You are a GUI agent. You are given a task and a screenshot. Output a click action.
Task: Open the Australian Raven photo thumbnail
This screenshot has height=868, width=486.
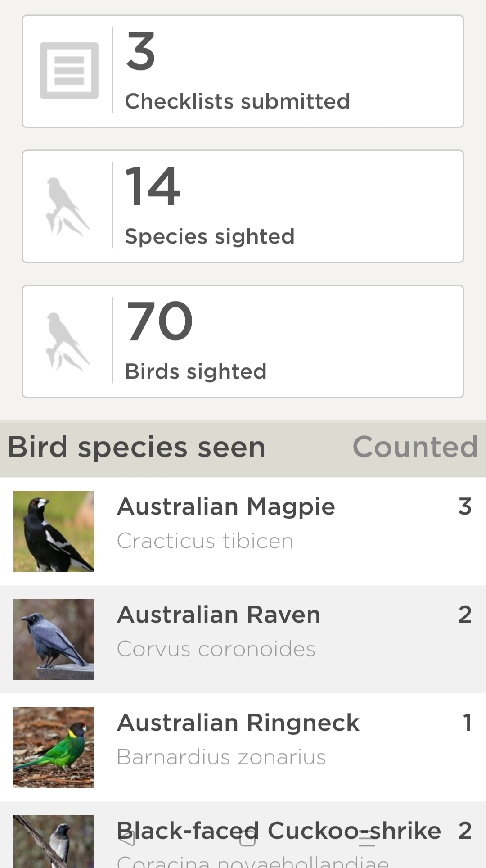pyautogui.click(x=54, y=639)
